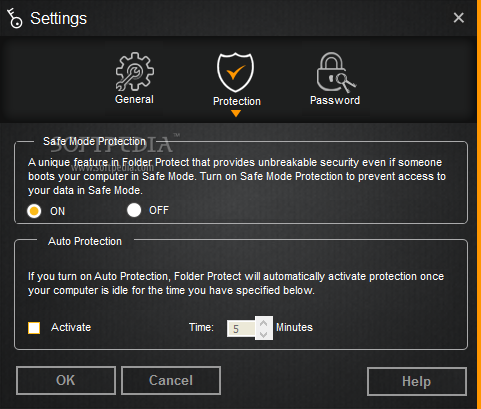The width and height of the screenshot is (481, 409).
Task: Click the OFF label text
Action: point(159,210)
